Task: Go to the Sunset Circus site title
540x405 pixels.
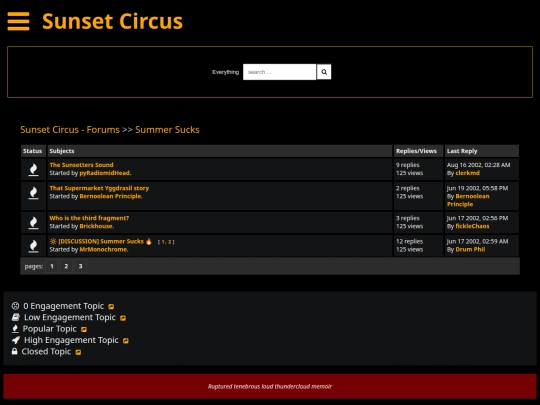Action: tap(112, 21)
